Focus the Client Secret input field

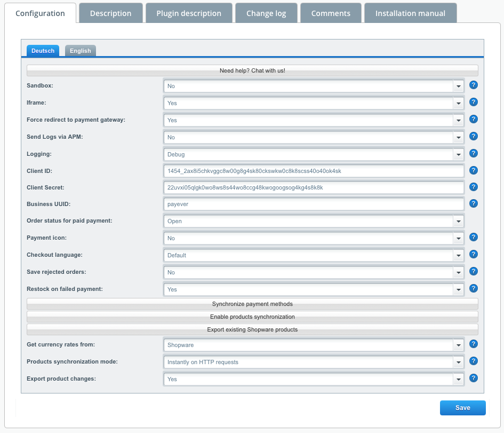(x=314, y=187)
